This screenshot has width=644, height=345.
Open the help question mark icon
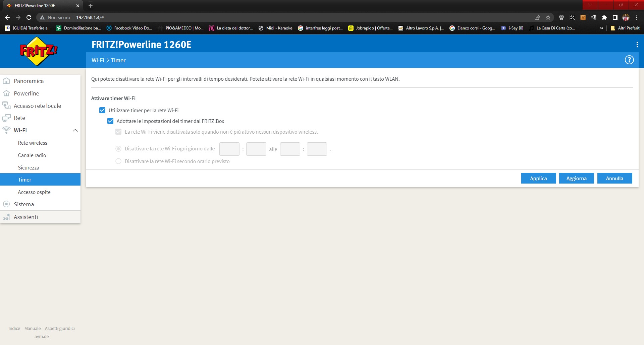(x=629, y=60)
